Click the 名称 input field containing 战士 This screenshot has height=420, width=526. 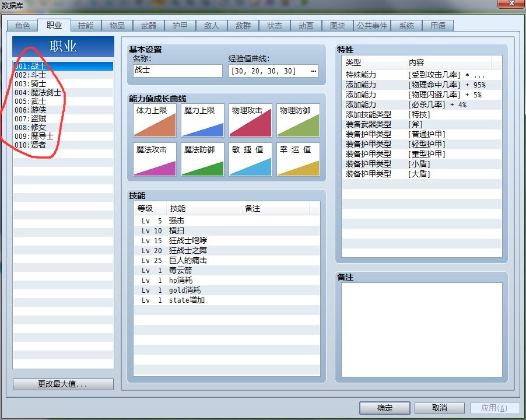[x=177, y=71]
